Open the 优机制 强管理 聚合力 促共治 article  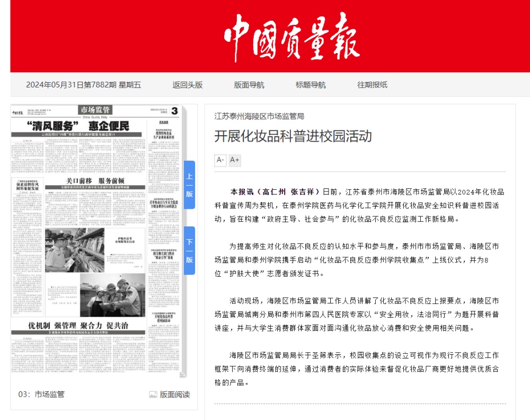[x=78, y=325]
